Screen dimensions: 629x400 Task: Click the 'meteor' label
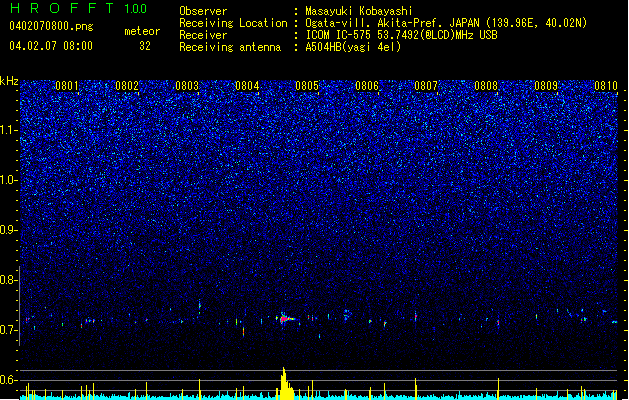point(142,31)
